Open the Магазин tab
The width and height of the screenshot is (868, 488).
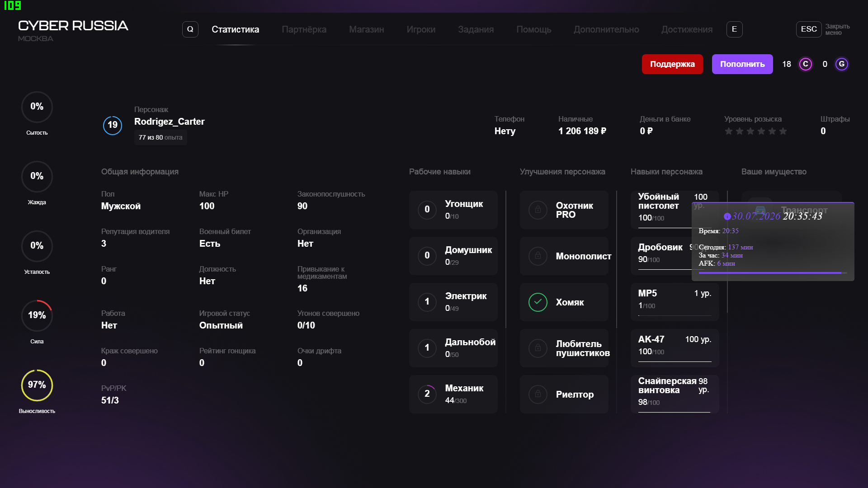pos(367,29)
